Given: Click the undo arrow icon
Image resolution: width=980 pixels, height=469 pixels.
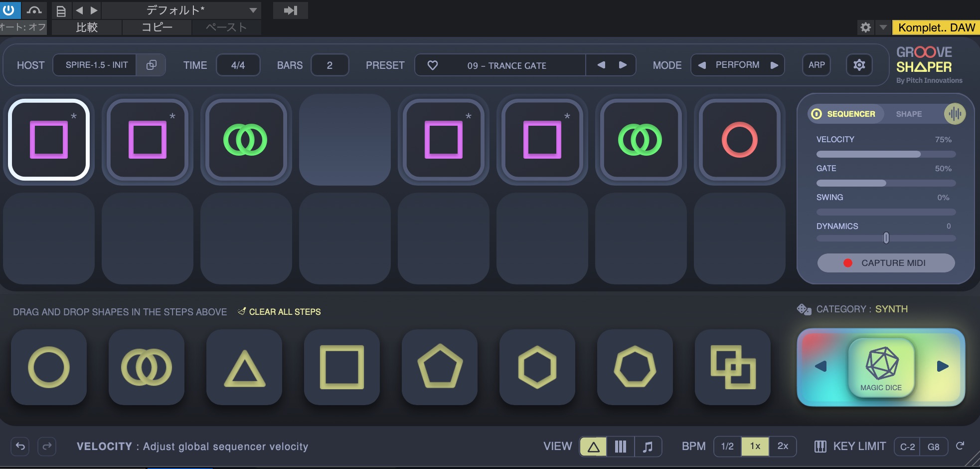Looking at the screenshot, I should [x=20, y=446].
